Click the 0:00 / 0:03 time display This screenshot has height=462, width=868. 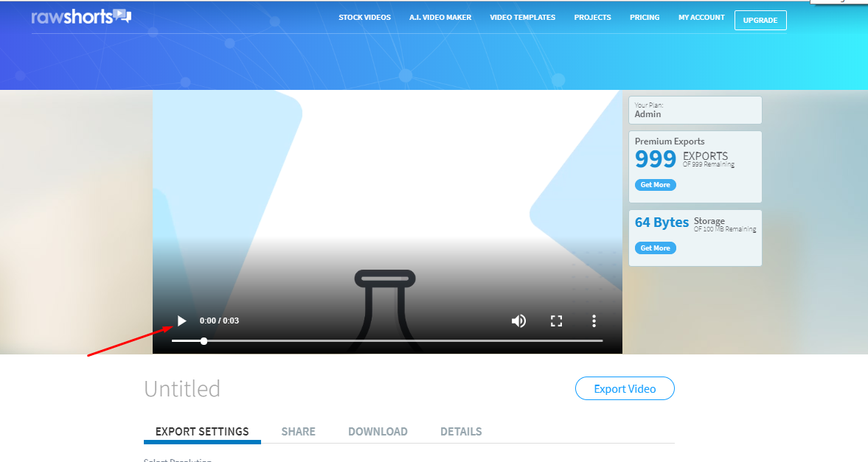point(219,321)
